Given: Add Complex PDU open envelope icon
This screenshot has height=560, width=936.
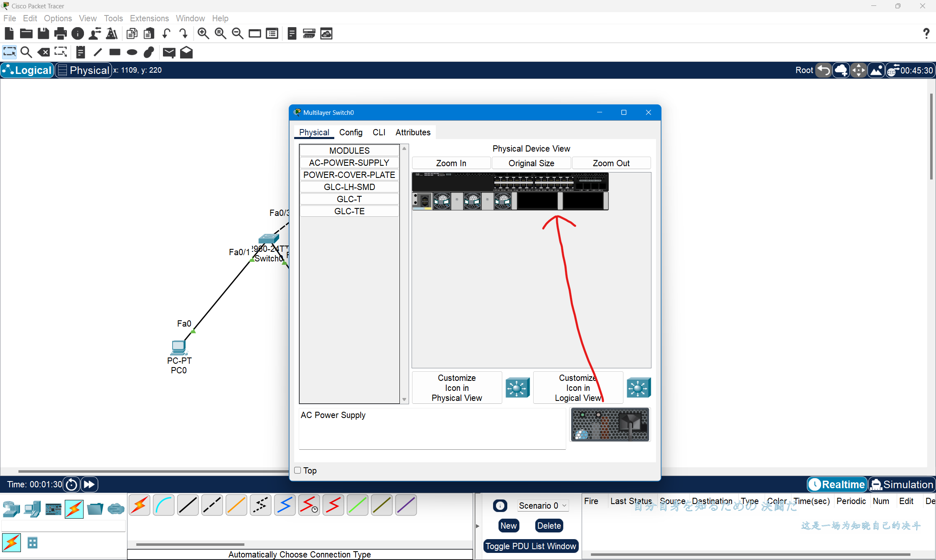Looking at the screenshot, I should click(x=186, y=52).
